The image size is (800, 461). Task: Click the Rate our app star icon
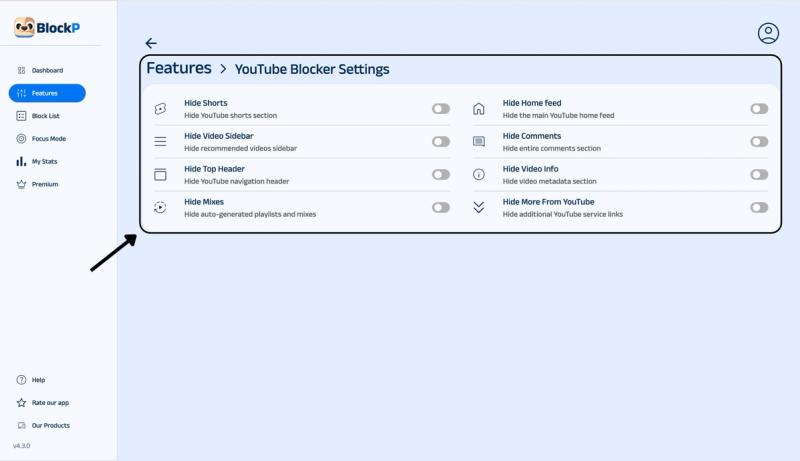21,403
